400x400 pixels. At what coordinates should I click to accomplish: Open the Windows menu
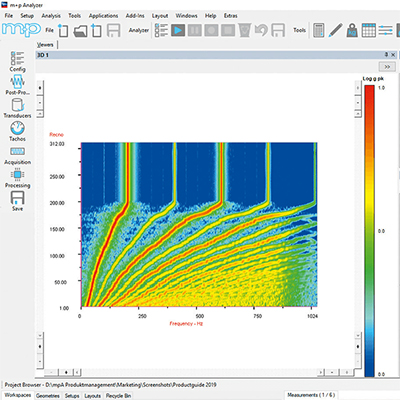point(187,16)
